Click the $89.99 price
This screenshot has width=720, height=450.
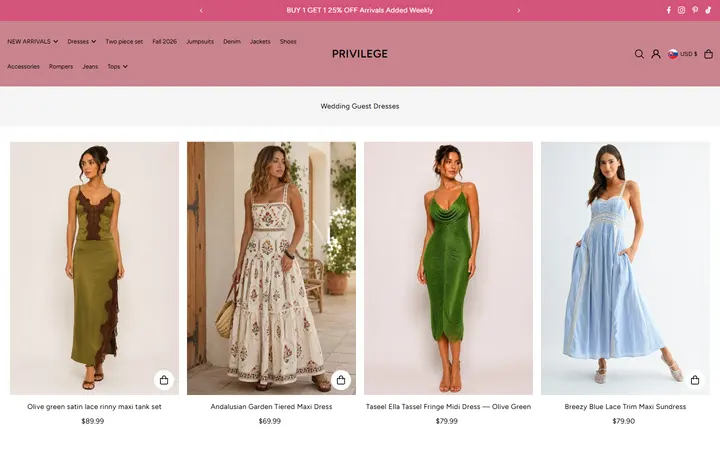pyautogui.click(x=93, y=421)
